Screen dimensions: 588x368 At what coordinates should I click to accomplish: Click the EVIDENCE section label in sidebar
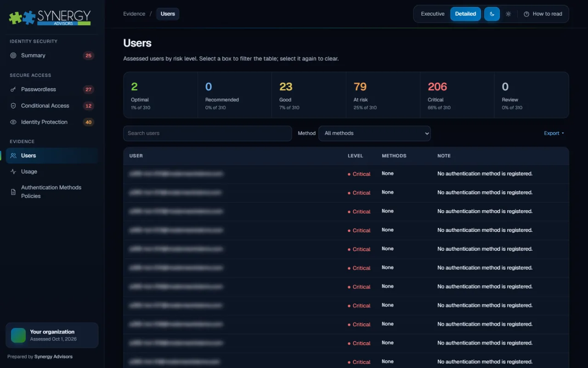(x=22, y=142)
